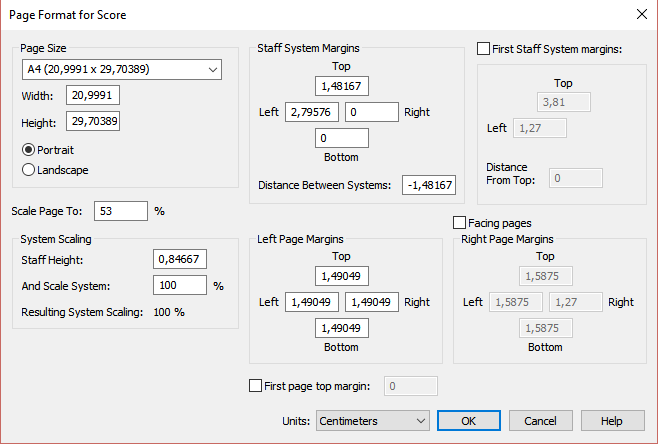Open Help for page format
The height and width of the screenshot is (446, 658).
point(612,421)
